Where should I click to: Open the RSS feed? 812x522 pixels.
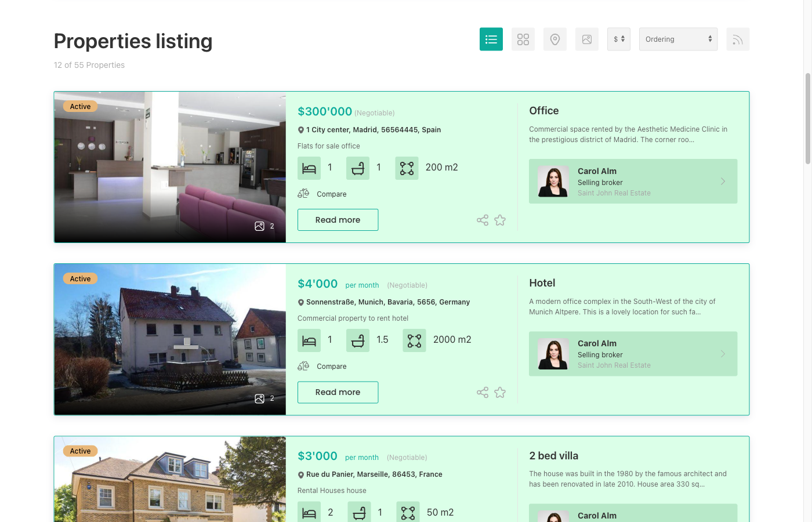click(737, 39)
